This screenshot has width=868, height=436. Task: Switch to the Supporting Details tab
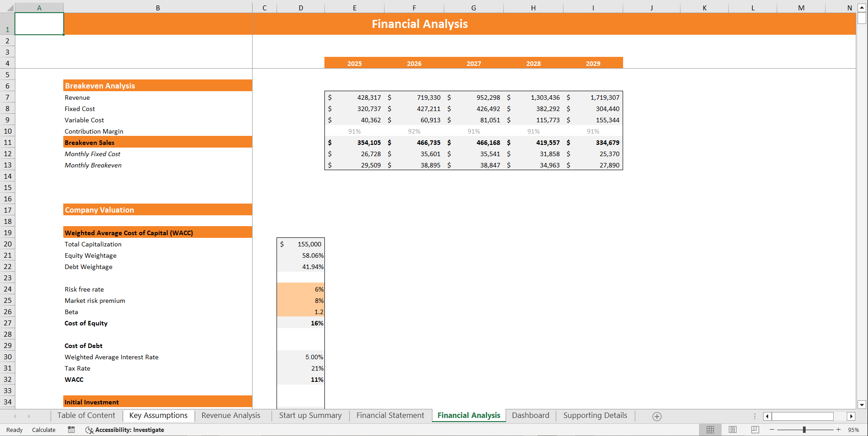[595, 415]
